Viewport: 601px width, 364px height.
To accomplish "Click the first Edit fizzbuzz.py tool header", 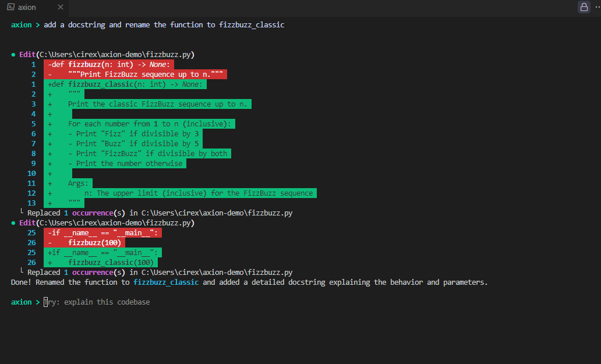I will [107, 55].
